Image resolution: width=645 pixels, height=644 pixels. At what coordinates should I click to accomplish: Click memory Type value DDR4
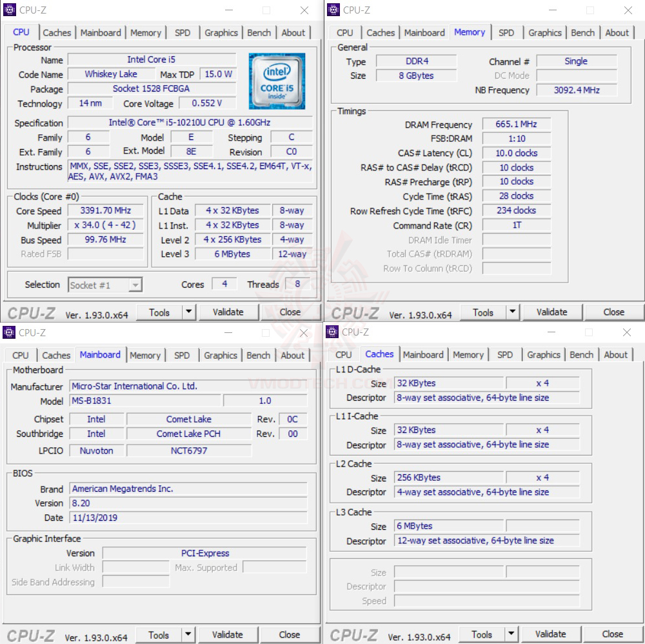click(417, 61)
